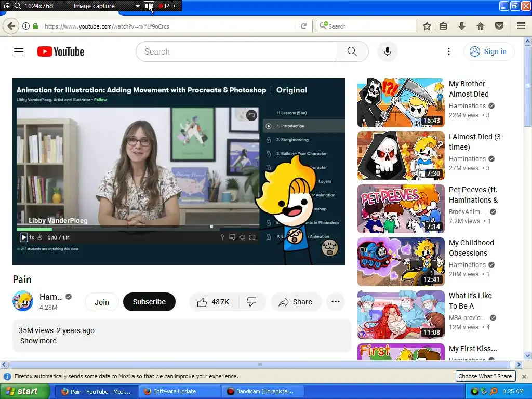Subscribe to the Haminations channel

[149, 302]
